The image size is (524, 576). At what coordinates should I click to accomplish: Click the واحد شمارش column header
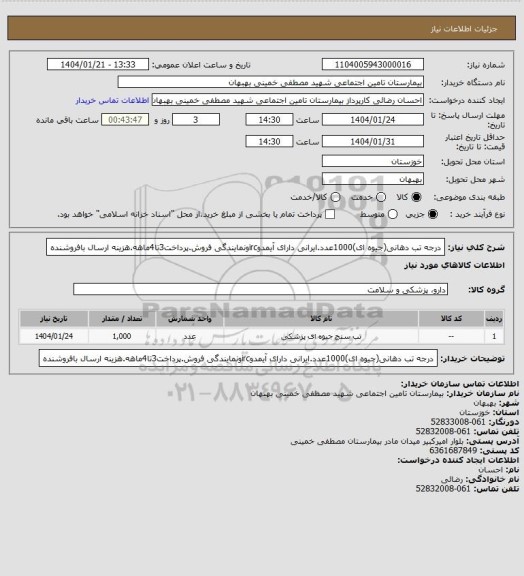click(190, 318)
